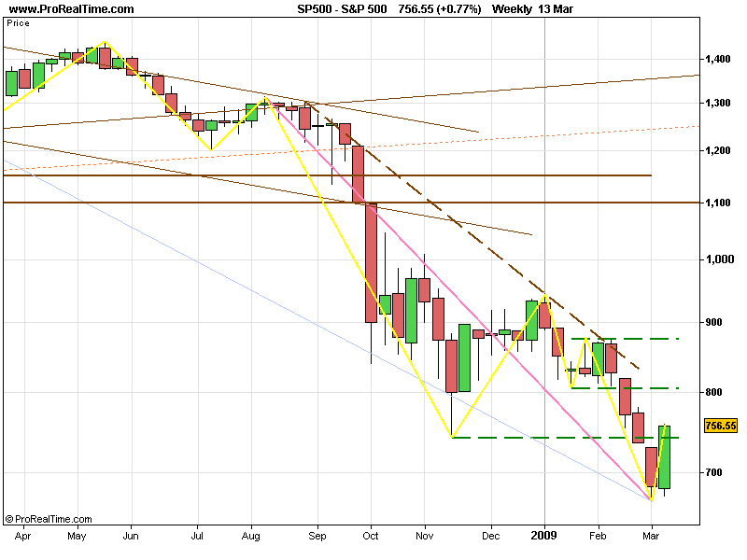The width and height of the screenshot is (747, 560).
Task: Select the 1,300 price axis label
Action: tap(718, 103)
